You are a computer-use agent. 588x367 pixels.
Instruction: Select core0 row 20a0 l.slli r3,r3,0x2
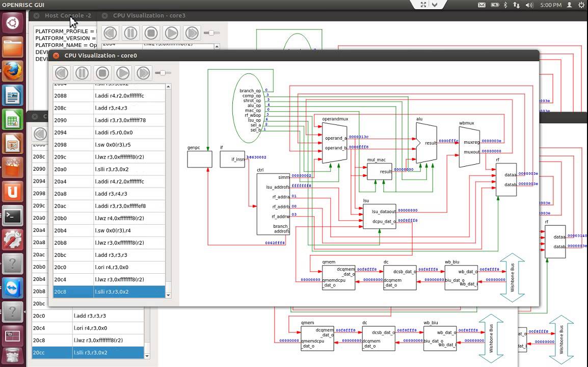point(109,169)
